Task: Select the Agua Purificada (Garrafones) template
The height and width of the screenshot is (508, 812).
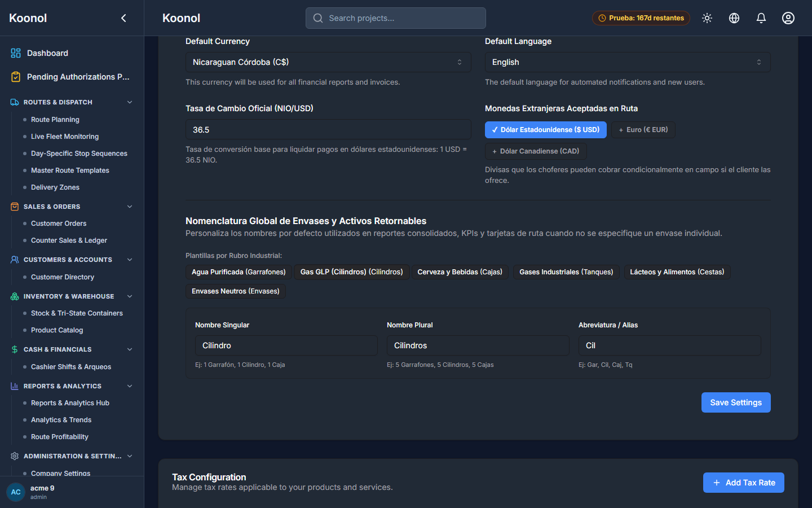Action: tap(239, 272)
